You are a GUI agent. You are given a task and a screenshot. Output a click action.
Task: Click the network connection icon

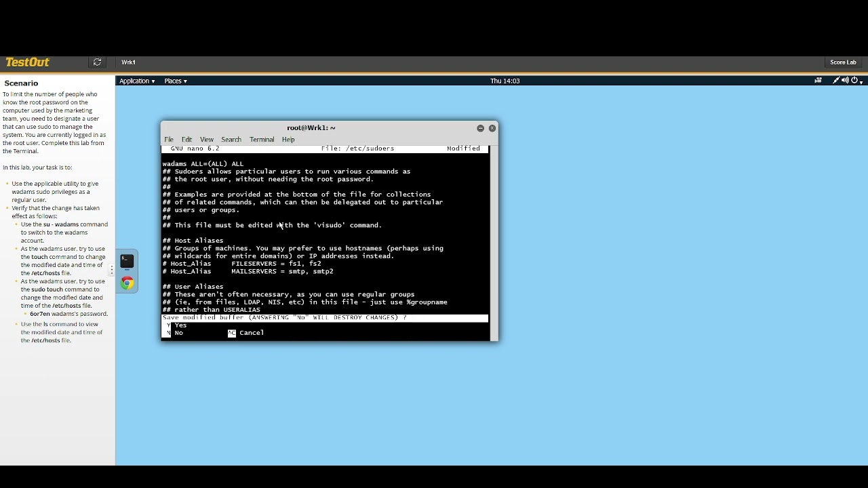point(836,81)
